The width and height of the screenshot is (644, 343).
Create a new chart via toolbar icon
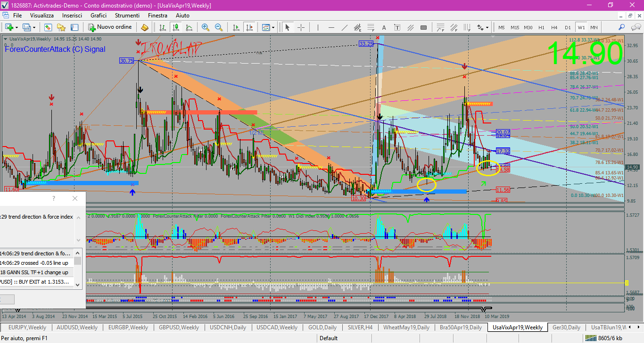[9, 27]
